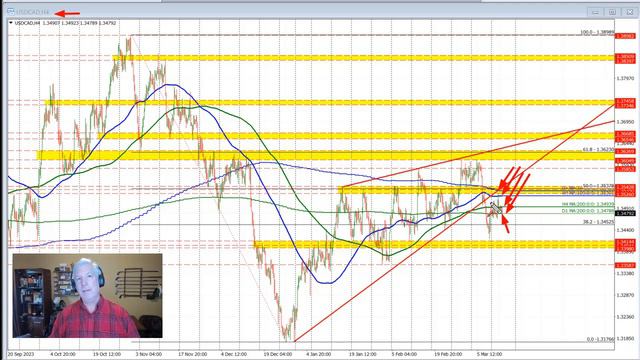This screenshot has width=640, height=360.
Task: Click the 17 Nov 20:00 time axis label
Action: [x=192, y=354]
